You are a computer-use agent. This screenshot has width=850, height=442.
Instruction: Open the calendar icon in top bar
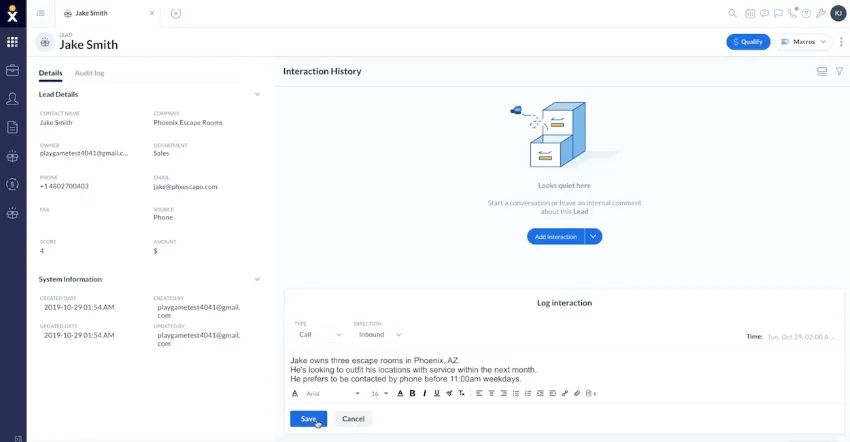click(x=750, y=13)
